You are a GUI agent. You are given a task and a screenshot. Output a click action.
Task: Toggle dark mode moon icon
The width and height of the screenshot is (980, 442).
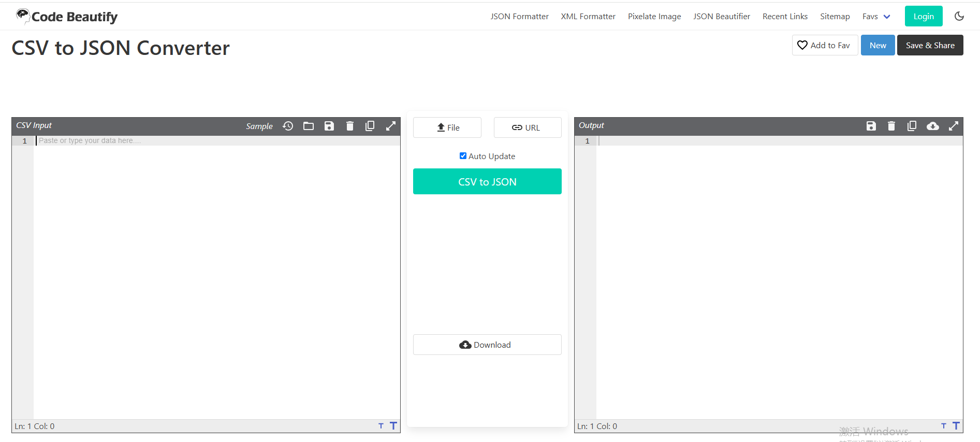[x=959, y=16]
